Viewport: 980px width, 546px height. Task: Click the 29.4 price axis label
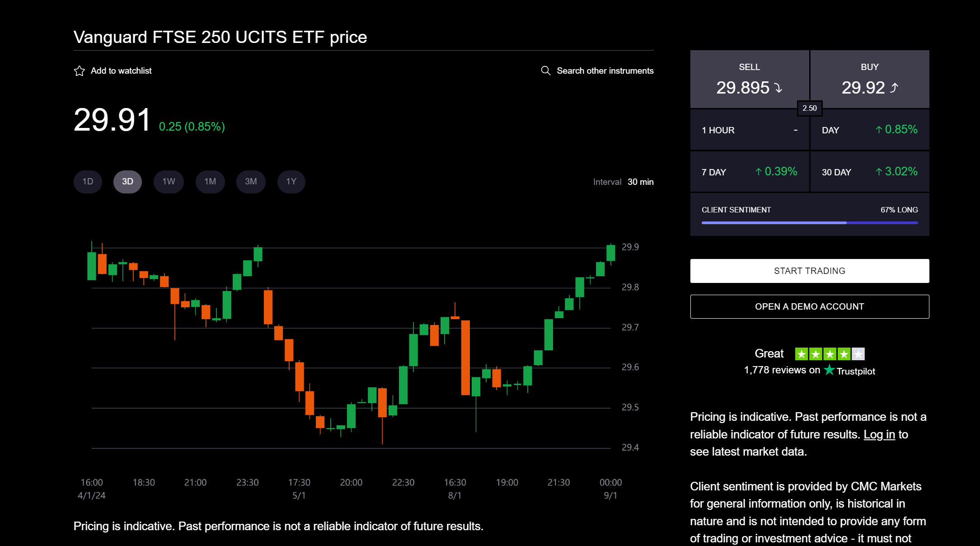pyautogui.click(x=630, y=447)
